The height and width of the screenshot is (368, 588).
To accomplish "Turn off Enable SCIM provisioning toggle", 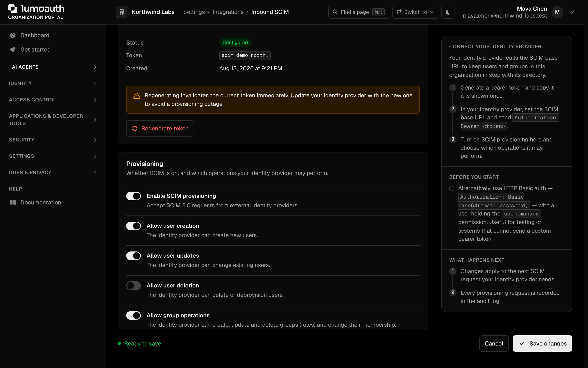I will click(x=133, y=196).
